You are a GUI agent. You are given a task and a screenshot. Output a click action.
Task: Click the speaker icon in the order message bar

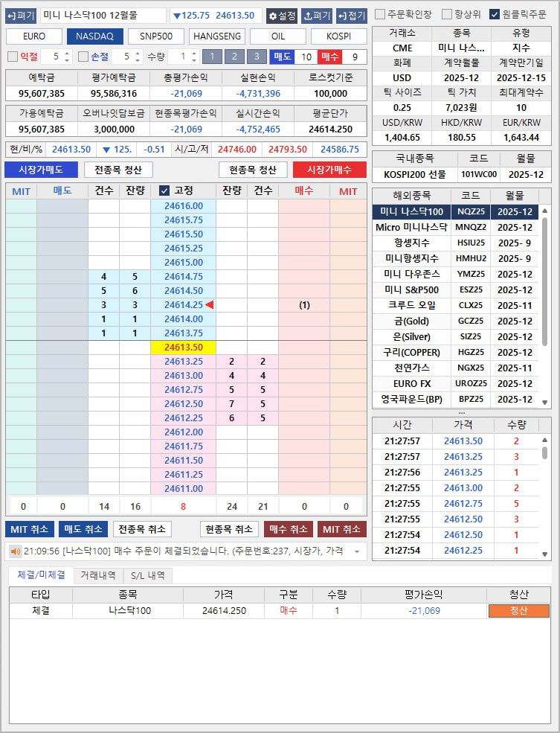pyautogui.click(x=16, y=551)
